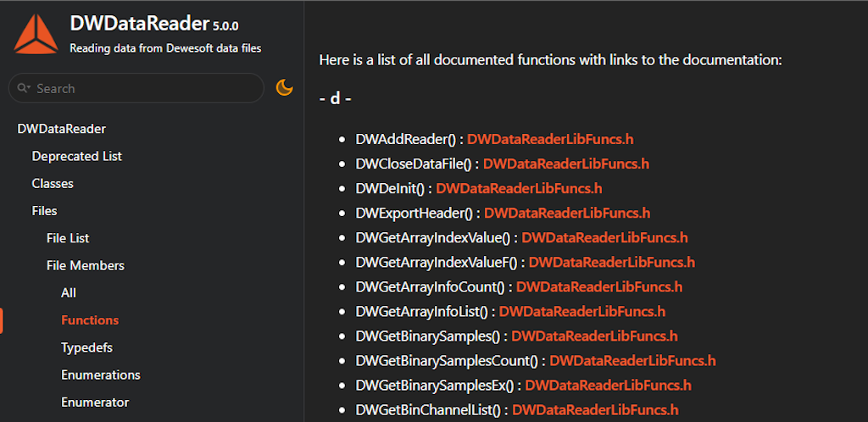
Task: Click the DWExportHeader() function name
Action: 415,213
